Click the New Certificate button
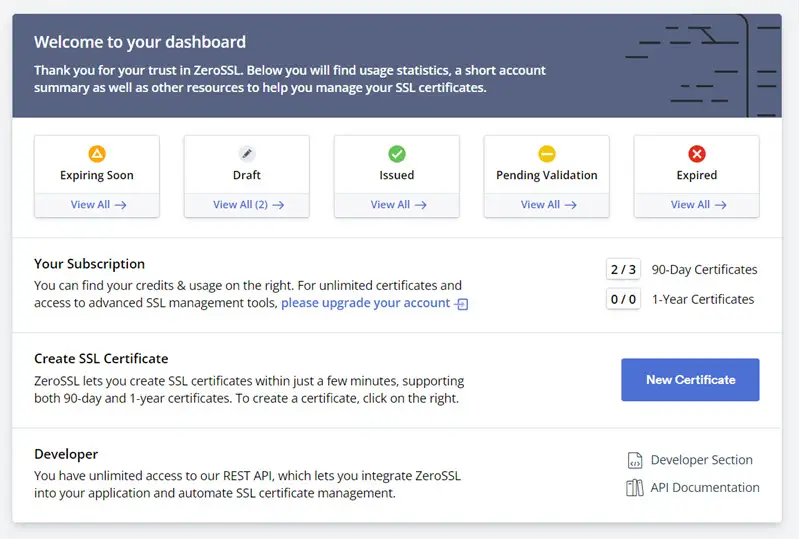The width and height of the screenshot is (800, 539). (x=690, y=380)
